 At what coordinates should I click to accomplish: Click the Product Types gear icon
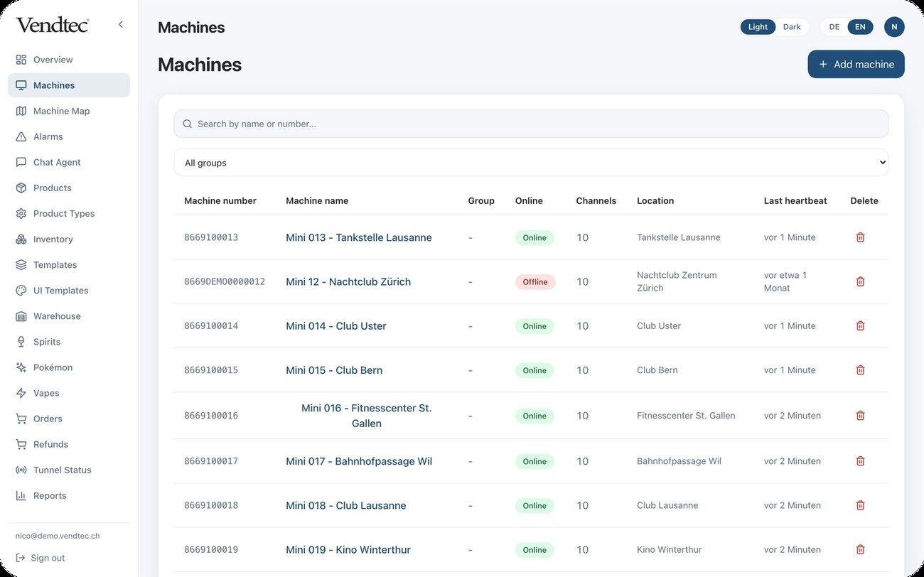click(21, 213)
